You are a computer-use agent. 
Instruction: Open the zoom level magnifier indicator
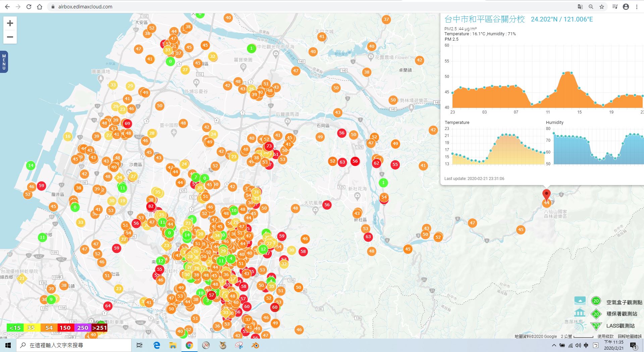point(591,7)
